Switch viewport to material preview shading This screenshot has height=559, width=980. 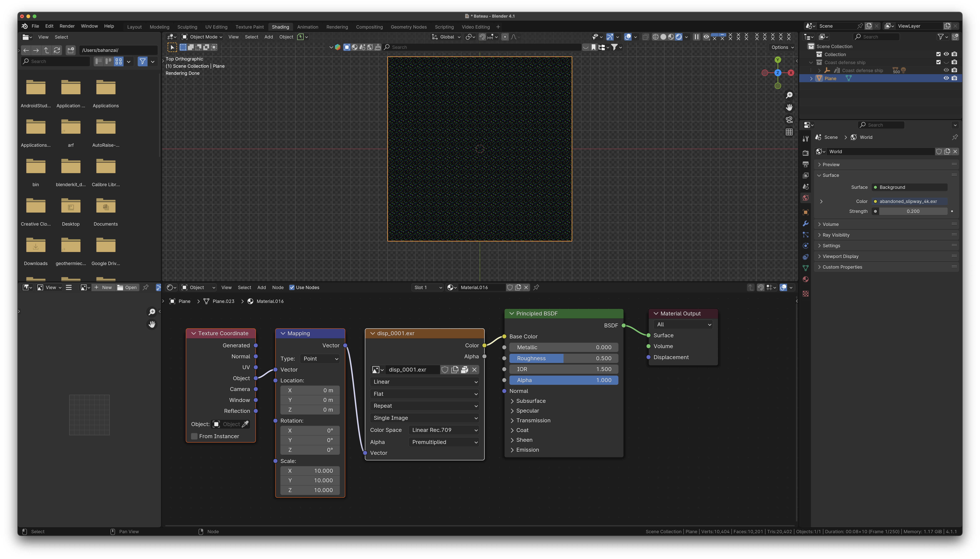671,37
